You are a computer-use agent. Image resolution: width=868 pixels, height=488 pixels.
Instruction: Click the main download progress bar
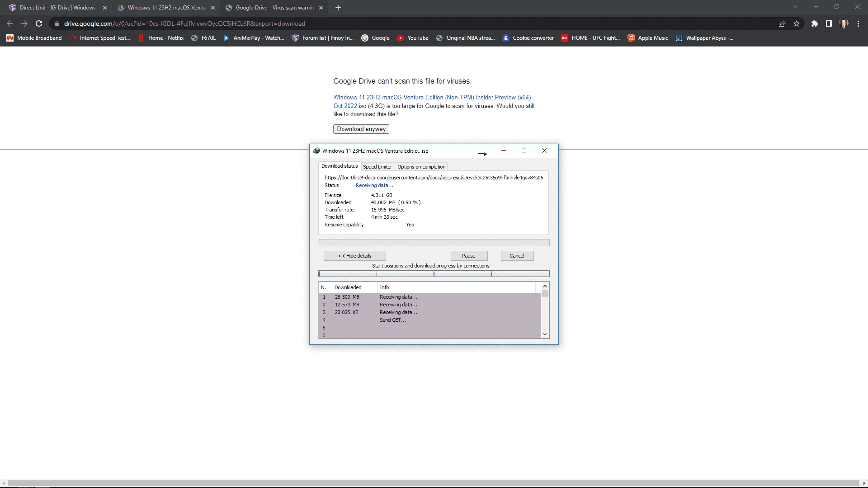434,243
